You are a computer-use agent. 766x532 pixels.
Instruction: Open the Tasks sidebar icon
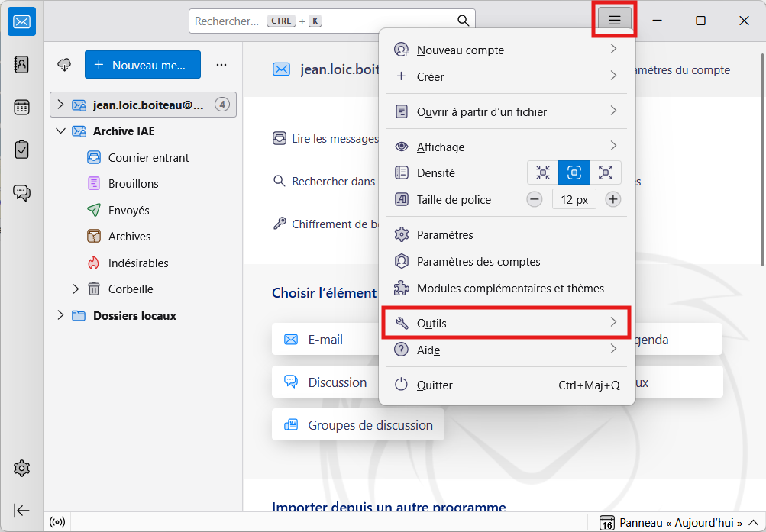21,150
